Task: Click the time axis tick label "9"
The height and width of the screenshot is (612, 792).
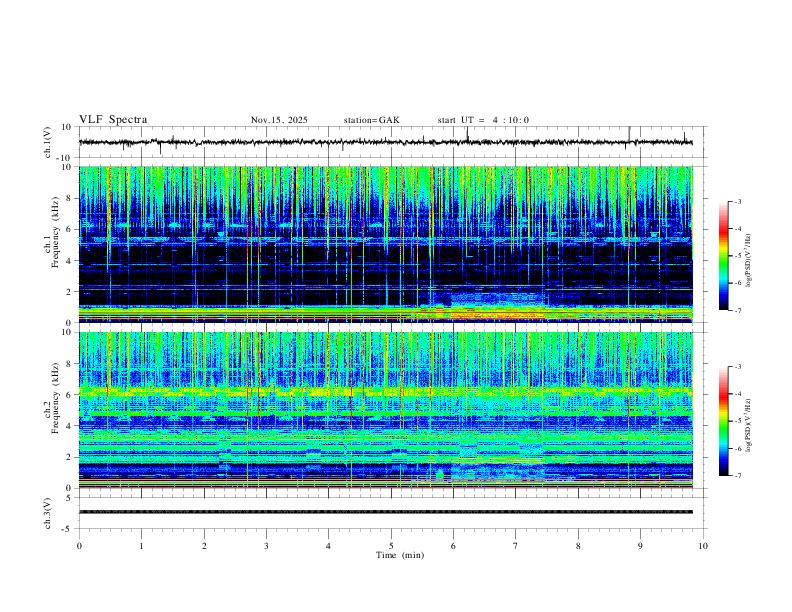Action: (x=640, y=546)
